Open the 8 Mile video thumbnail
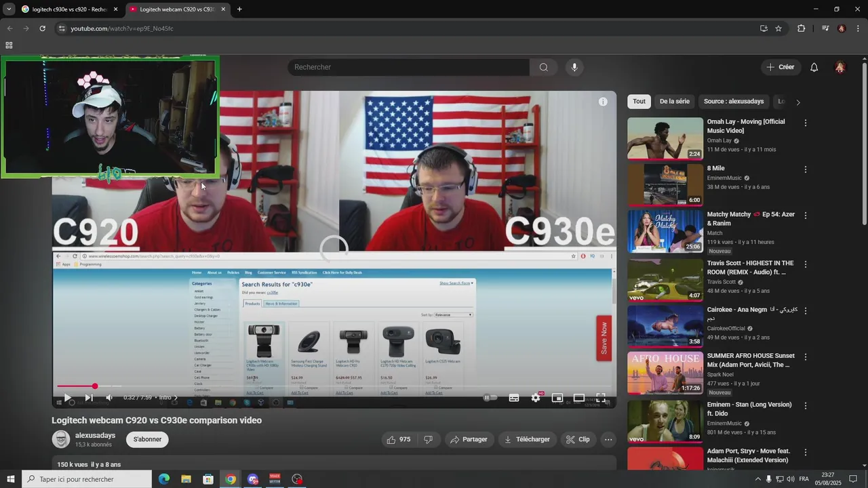This screenshot has width=868, height=488. [665, 185]
